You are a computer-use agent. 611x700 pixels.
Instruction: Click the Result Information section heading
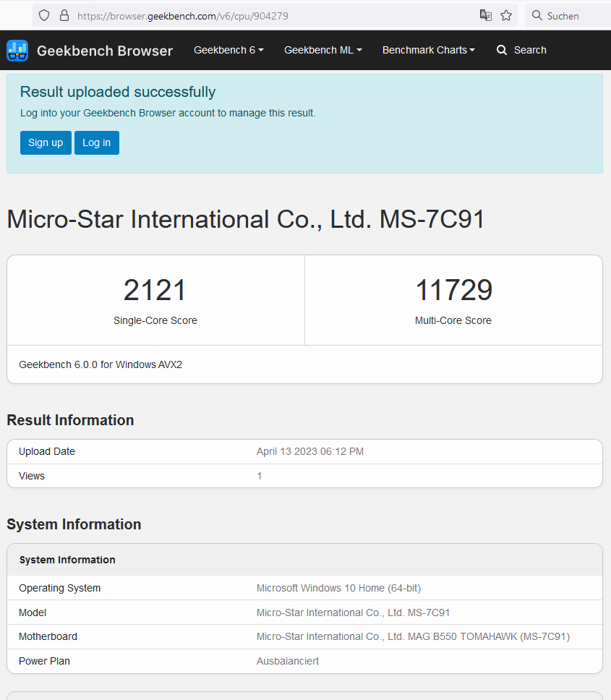(70, 420)
